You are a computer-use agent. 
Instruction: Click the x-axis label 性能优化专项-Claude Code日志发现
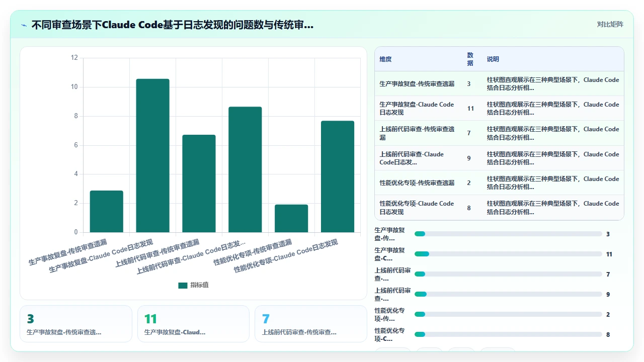[x=286, y=256]
